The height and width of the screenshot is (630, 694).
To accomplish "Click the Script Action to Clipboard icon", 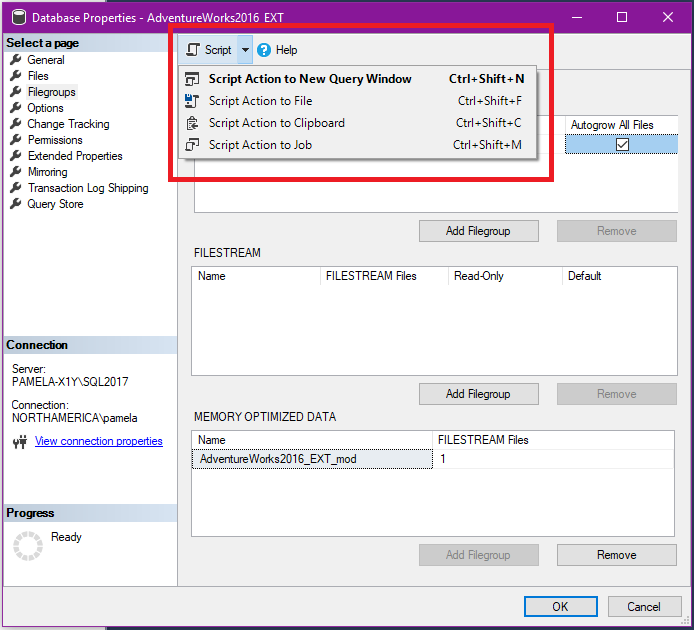I will pos(192,123).
